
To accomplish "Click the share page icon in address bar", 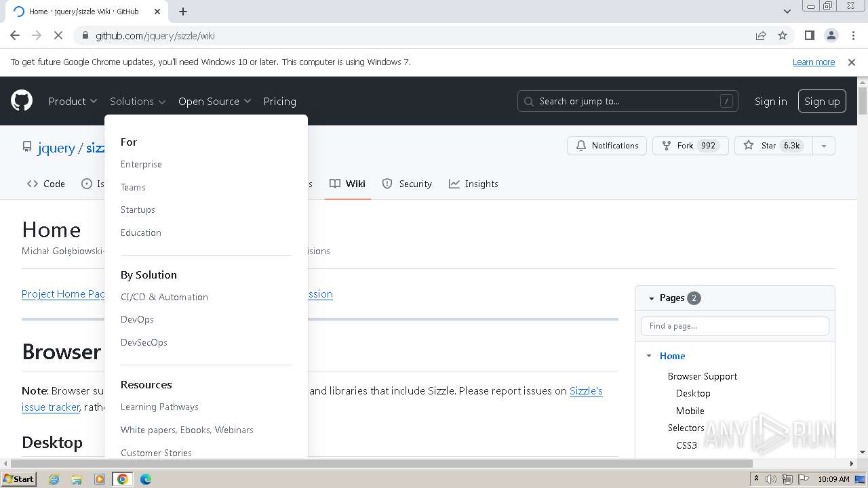I will [761, 35].
